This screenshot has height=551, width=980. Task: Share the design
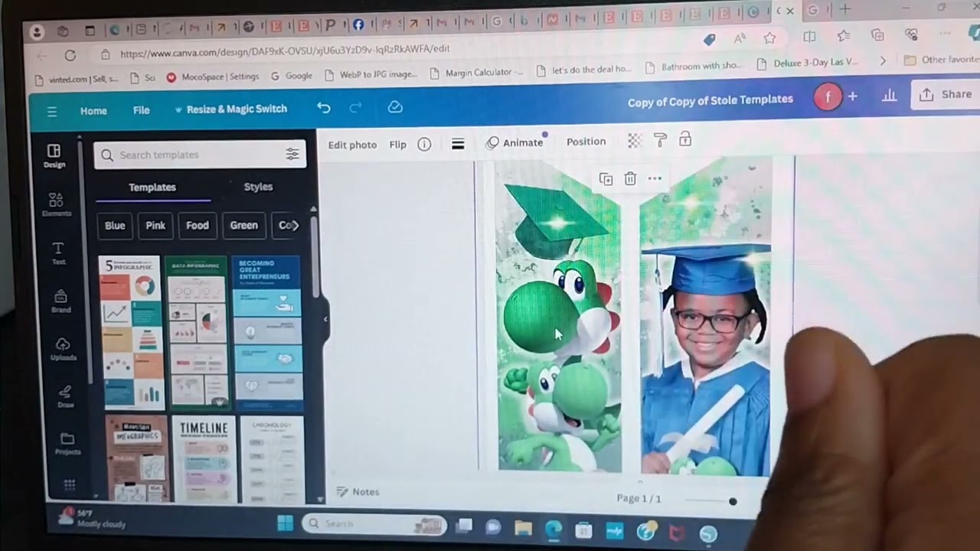tap(946, 94)
